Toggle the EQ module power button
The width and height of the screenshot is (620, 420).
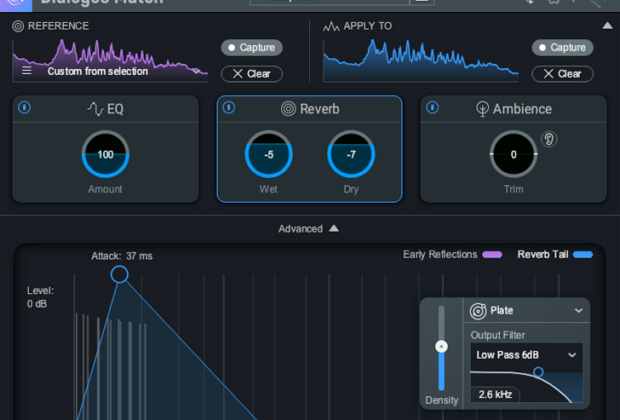click(24, 108)
